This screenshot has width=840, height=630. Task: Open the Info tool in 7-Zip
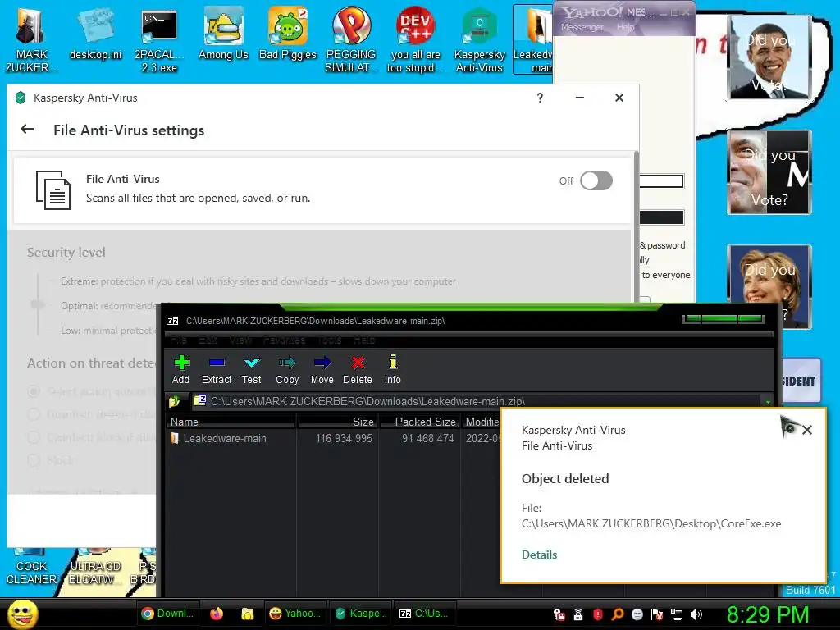[x=393, y=370]
